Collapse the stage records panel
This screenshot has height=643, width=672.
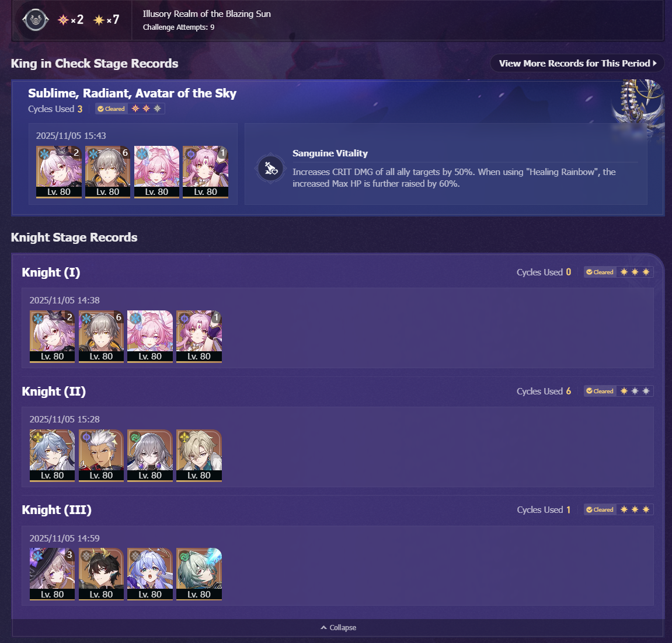(x=338, y=628)
